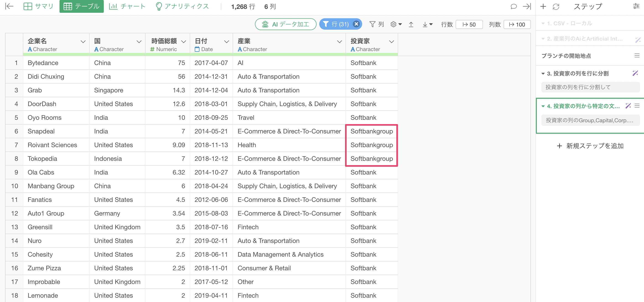This screenshot has width=644, height=302.
Task: Collapse step 3 投資家の列を行に分割
Action: [543, 74]
